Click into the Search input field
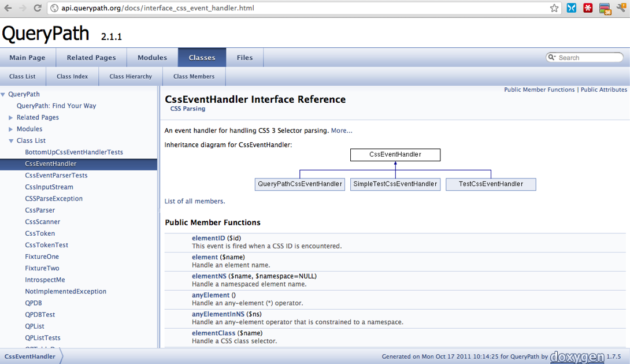The width and height of the screenshot is (630, 364). click(x=587, y=58)
